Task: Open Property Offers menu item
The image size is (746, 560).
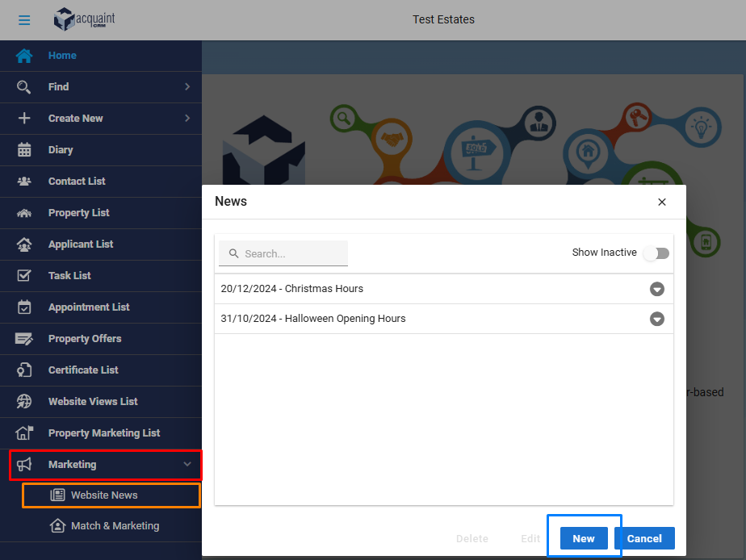Action: 101,339
